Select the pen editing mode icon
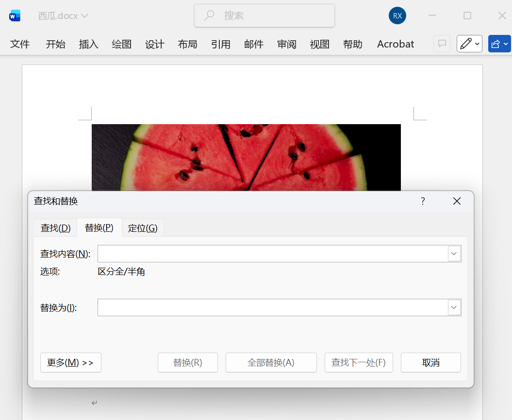Viewport: 512px width, 420px height. coord(466,44)
